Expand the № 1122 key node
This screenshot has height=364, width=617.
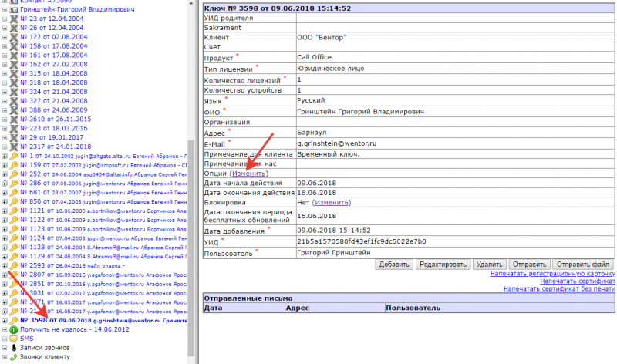click(5, 220)
